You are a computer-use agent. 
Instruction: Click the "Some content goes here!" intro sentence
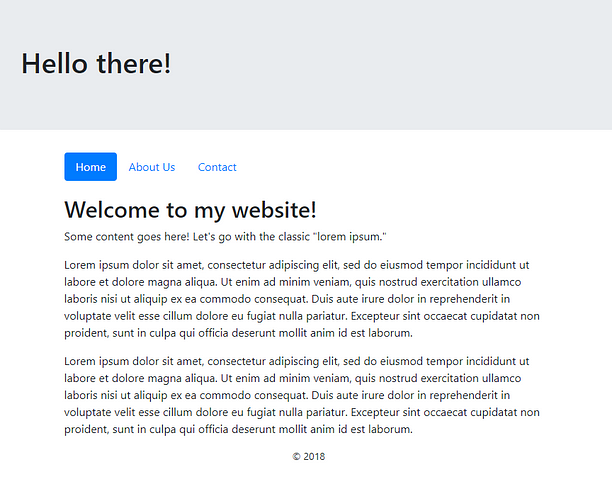click(x=225, y=236)
